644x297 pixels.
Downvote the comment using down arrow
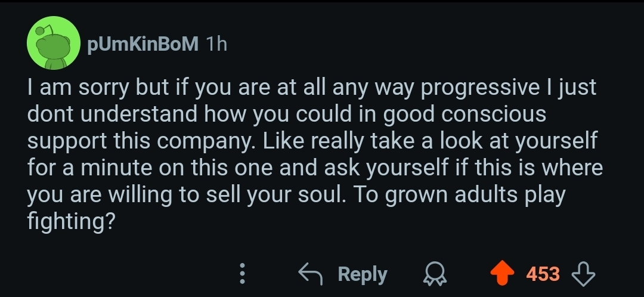[x=583, y=274]
